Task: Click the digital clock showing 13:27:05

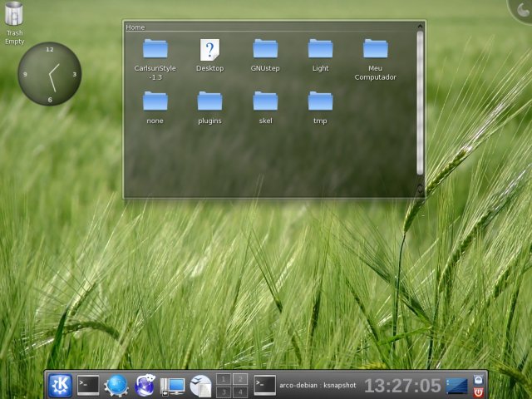Action: point(402,386)
